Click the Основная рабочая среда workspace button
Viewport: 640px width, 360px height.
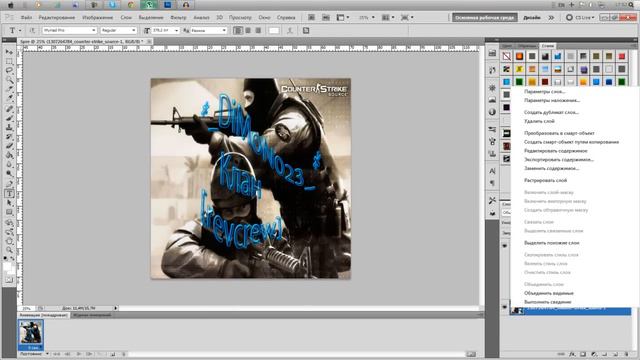point(484,18)
